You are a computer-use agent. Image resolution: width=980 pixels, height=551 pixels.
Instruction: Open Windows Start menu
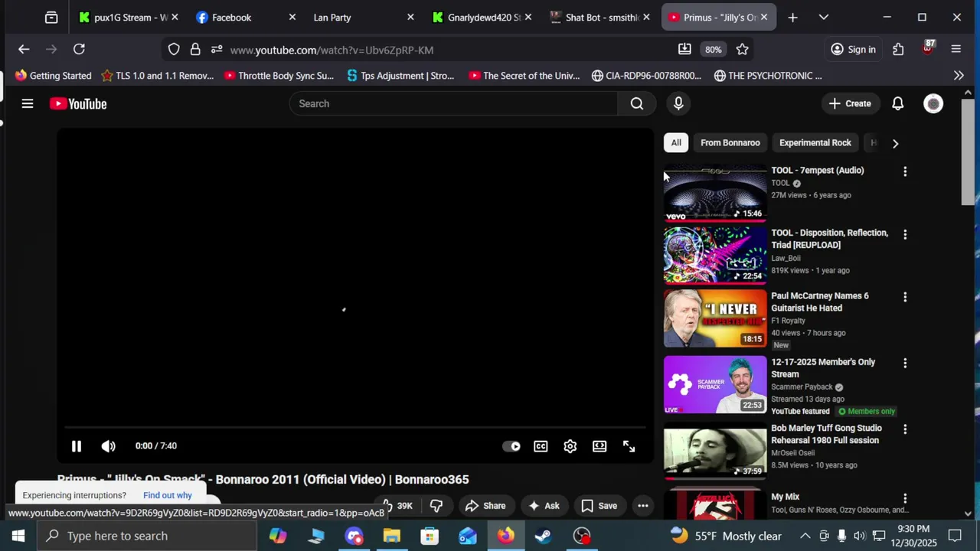click(x=18, y=536)
